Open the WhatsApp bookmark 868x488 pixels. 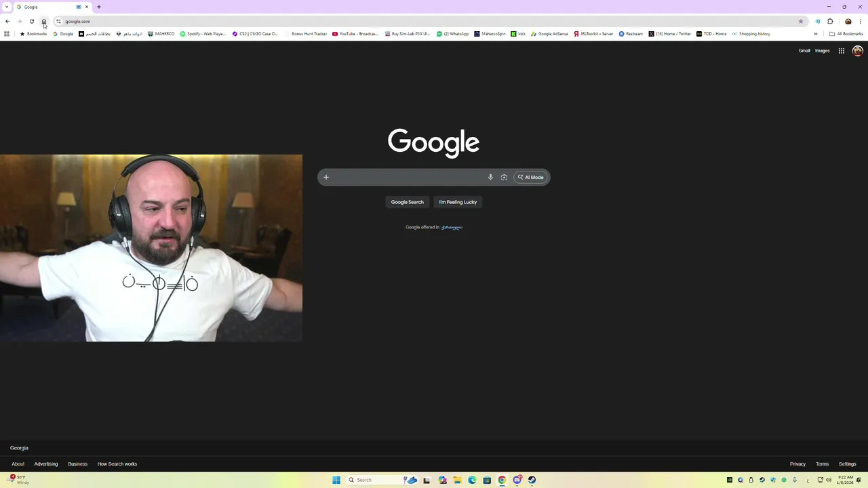click(452, 34)
